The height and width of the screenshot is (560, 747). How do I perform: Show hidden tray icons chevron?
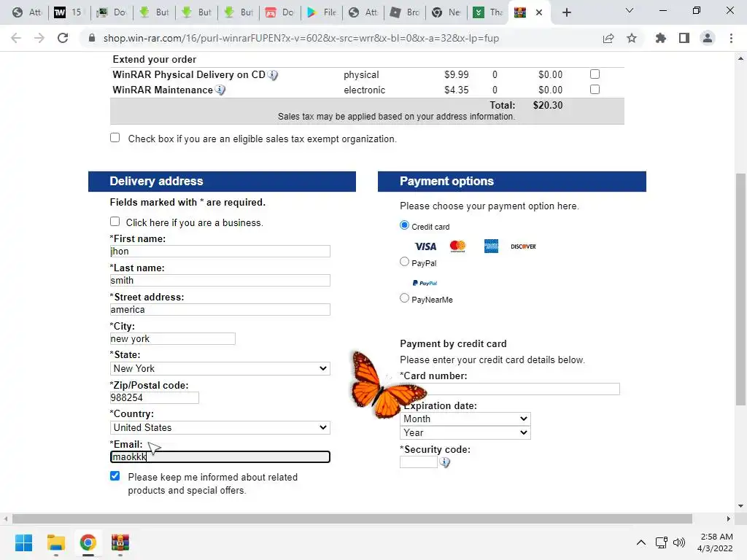641,542
